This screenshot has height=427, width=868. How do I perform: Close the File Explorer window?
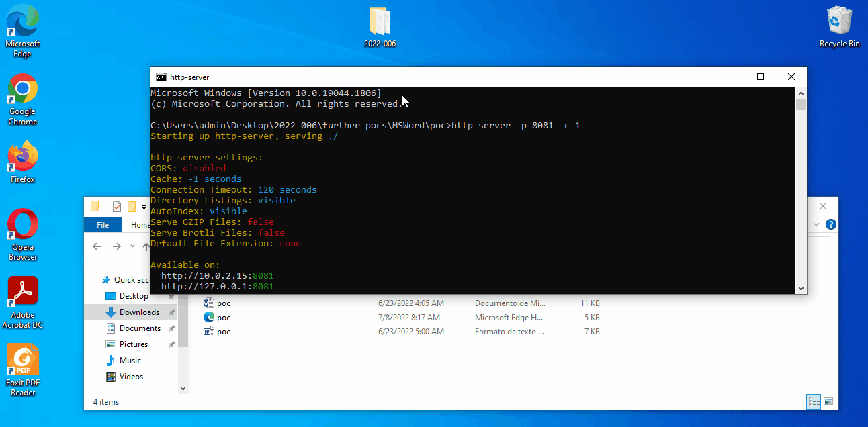pyautogui.click(x=823, y=206)
